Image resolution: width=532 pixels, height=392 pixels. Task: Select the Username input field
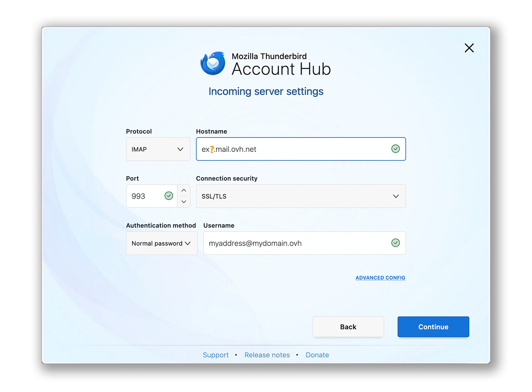tap(296, 243)
